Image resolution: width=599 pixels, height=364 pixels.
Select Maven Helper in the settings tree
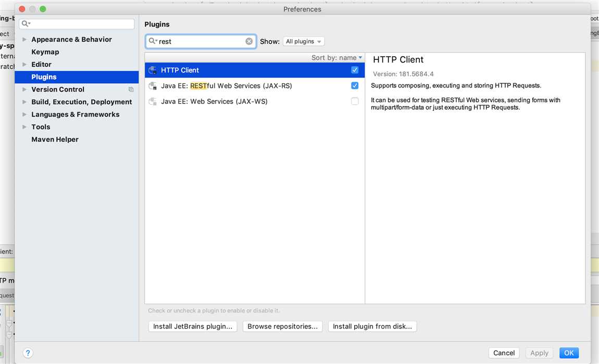pyautogui.click(x=55, y=140)
